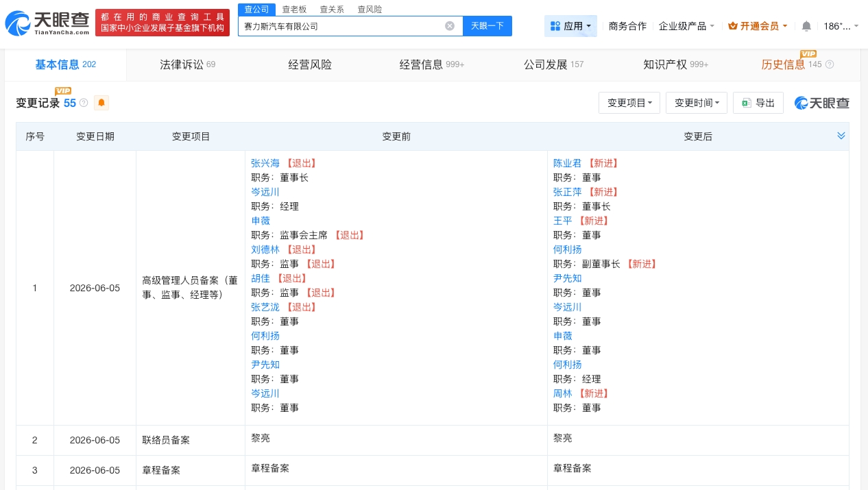Open 申薇 link in the 变更后 column
Screen dimensions: 868x490
tap(563, 336)
